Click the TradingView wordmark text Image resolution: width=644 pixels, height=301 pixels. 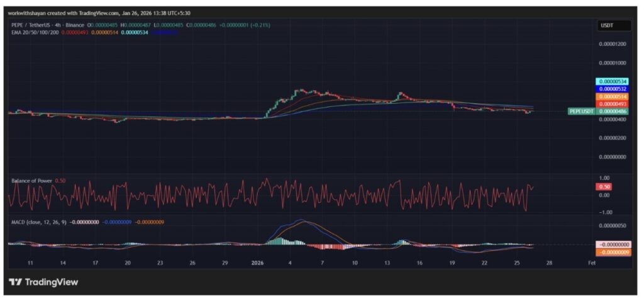pos(52,282)
